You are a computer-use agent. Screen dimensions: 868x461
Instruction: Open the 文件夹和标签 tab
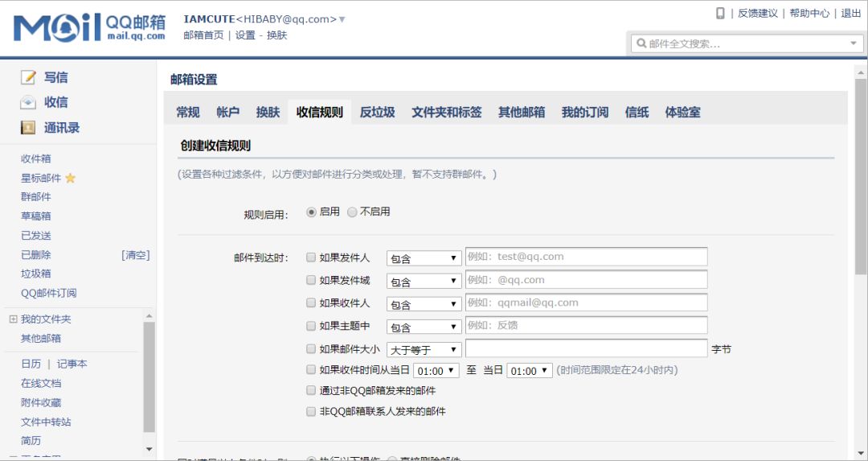coord(446,113)
